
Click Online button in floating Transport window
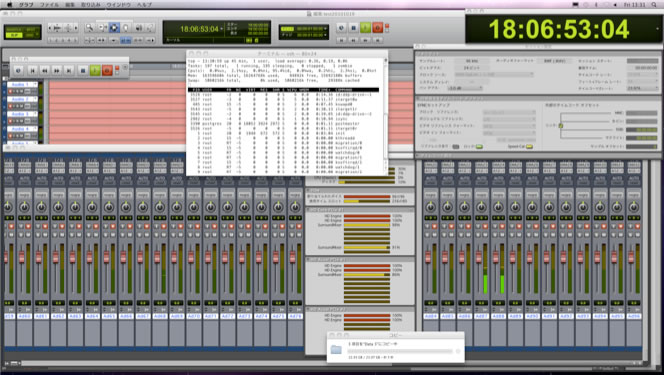[x=18, y=70]
